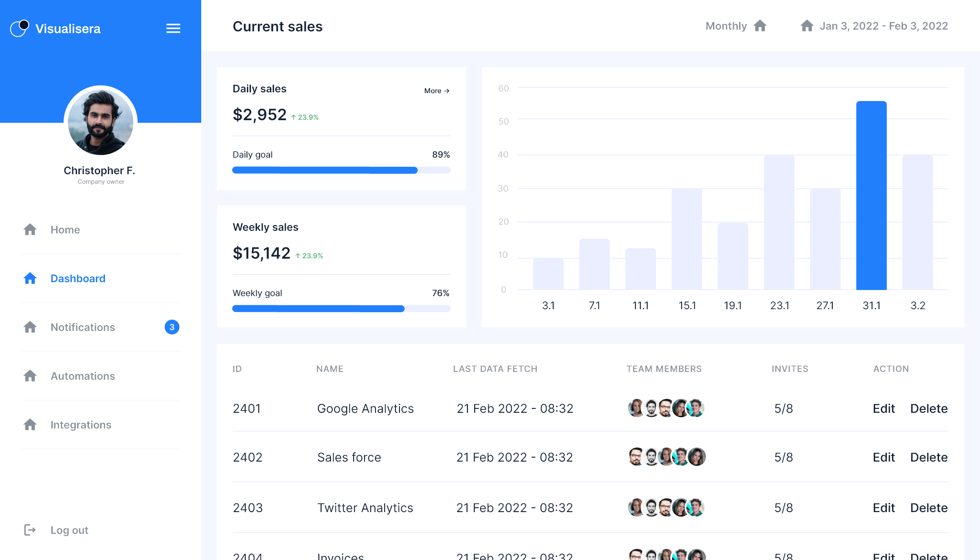Click the Notifications bell area icon
This screenshot has width=980, height=560.
click(30, 327)
